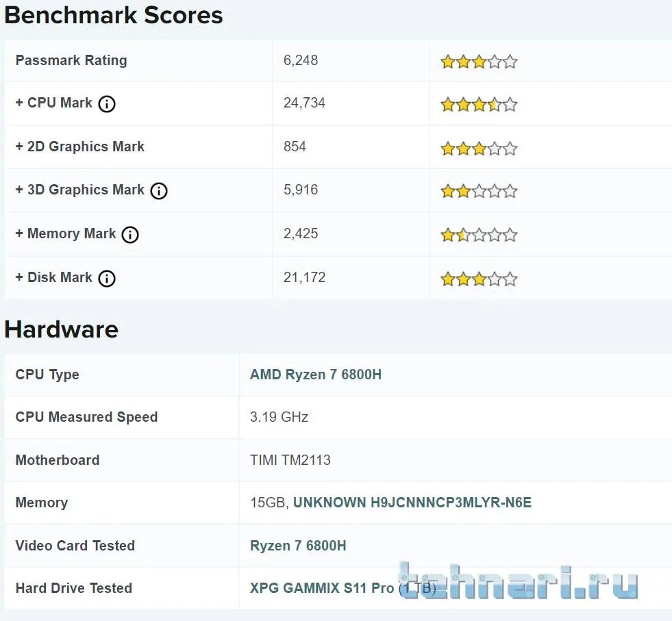Image resolution: width=672 pixels, height=621 pixels.
Task: Select the Memory row label in Hardware
Action: (x=42, y=503)
